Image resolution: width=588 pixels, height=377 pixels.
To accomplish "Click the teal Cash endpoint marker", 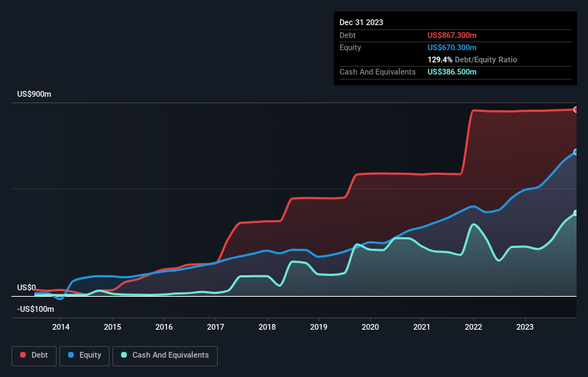I will [576, 213].
